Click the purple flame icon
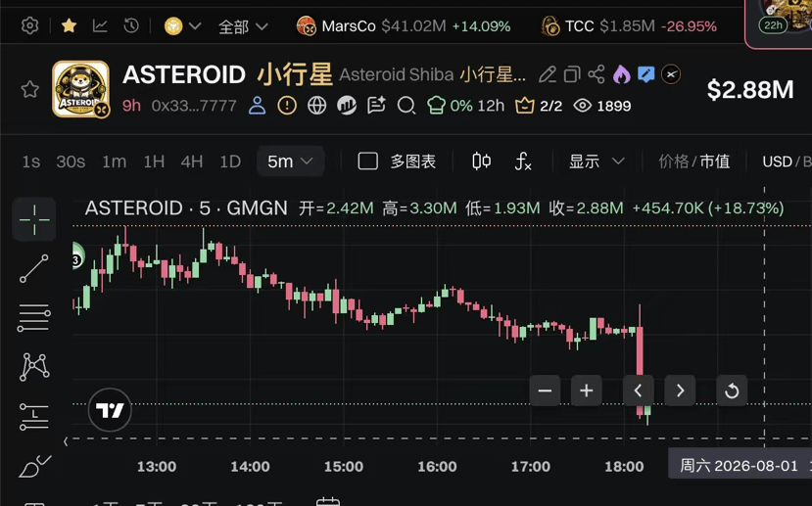This screenshot has width=812, height=506. 621,74
